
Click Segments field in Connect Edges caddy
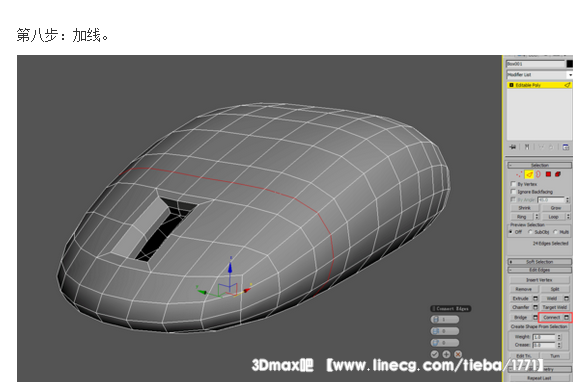click(445, 319)
